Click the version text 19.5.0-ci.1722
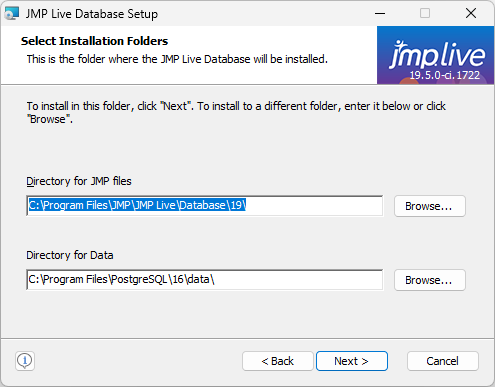This screenshot has width=495, height=387. click(x=445, y=75)
